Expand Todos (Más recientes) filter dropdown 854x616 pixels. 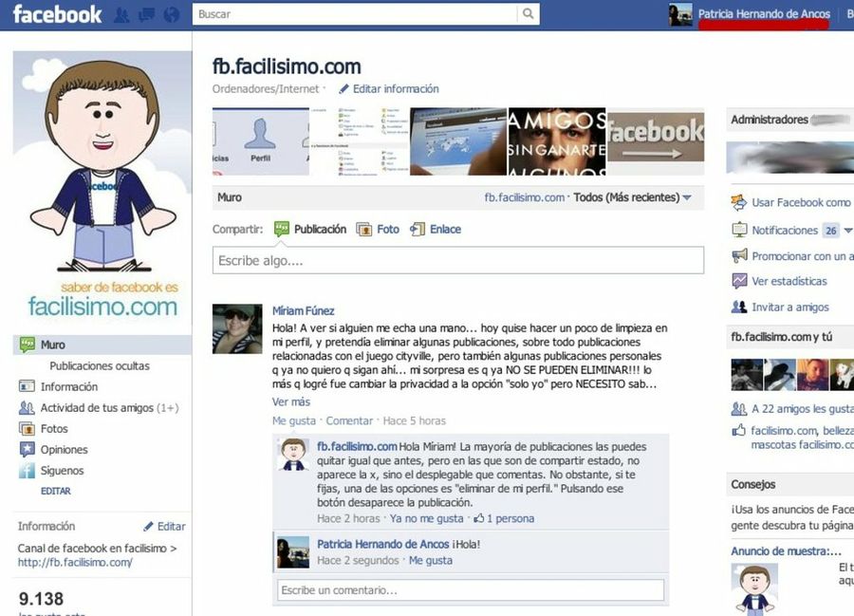632,197
